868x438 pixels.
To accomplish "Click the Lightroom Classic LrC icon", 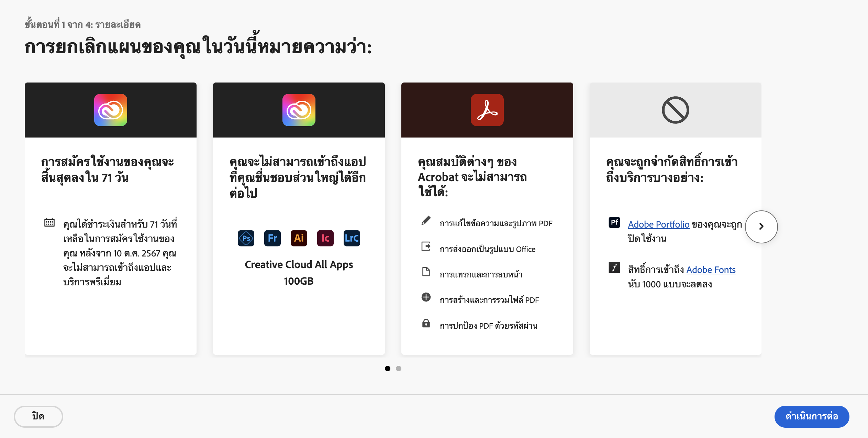I will pyautogui.click(x=352, y=238).
